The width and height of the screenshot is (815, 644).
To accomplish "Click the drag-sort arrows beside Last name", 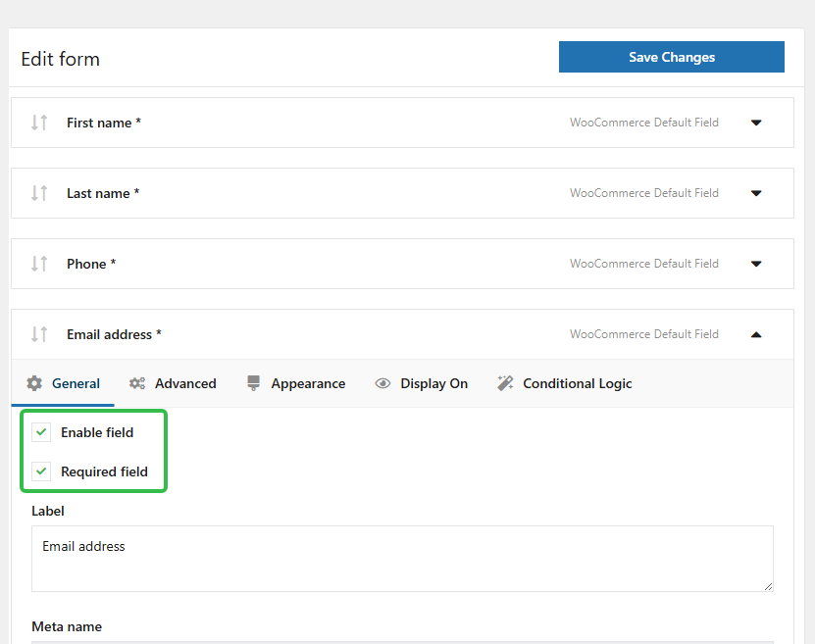I will click(x=39, y=193).
